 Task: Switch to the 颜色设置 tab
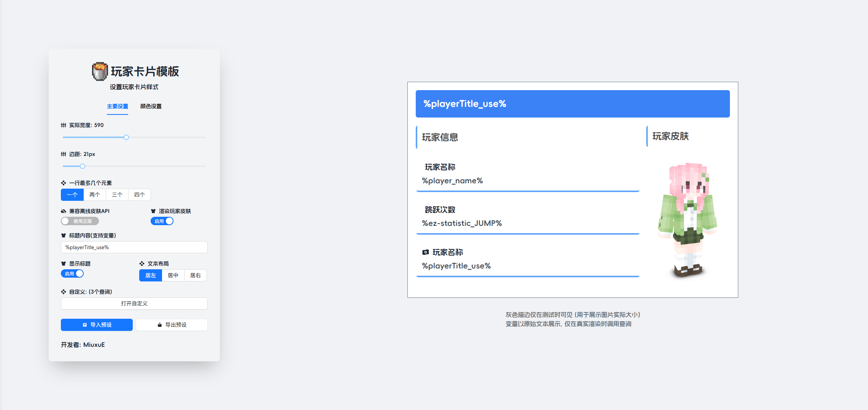click(151, 106)
